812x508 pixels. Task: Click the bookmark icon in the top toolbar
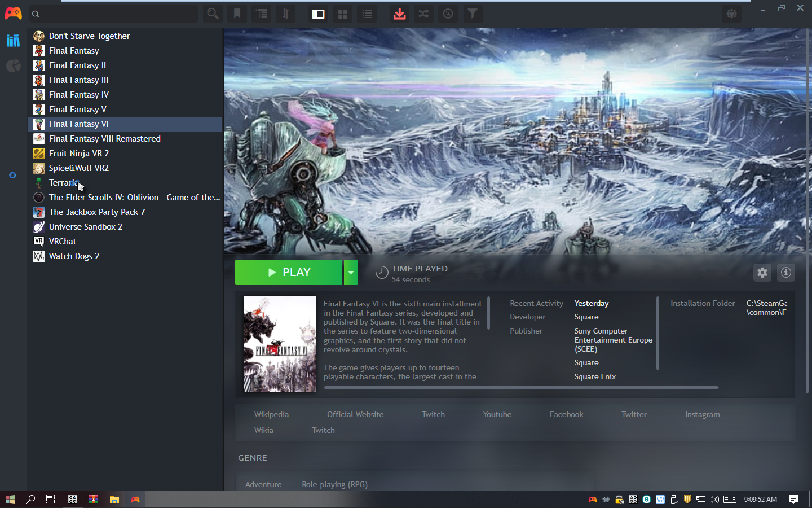[237, 14]
